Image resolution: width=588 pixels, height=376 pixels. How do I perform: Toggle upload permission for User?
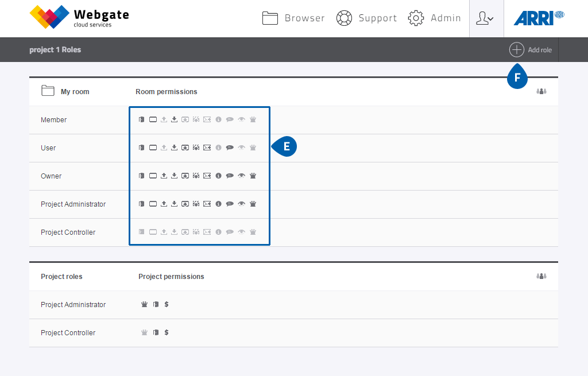point(164,148)
